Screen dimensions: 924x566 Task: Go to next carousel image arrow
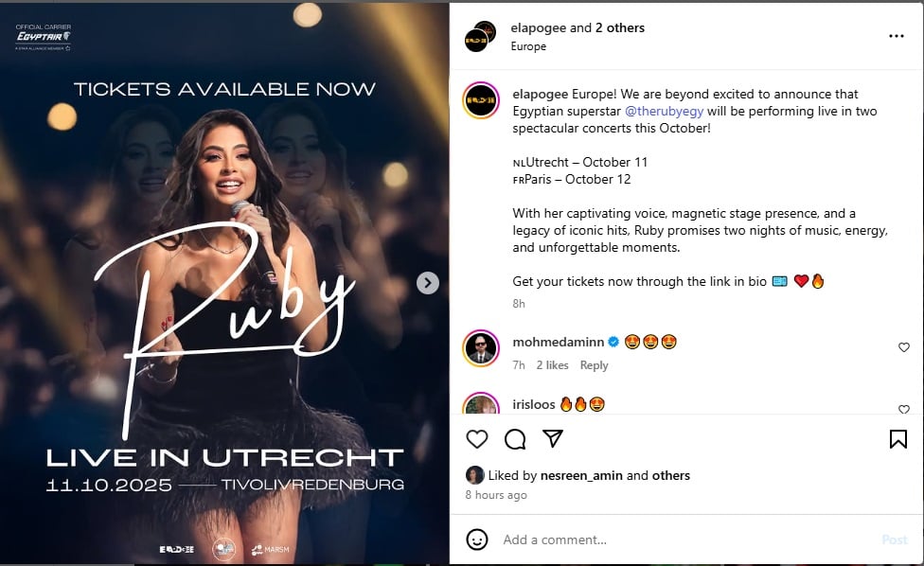[x=428, y=283]
